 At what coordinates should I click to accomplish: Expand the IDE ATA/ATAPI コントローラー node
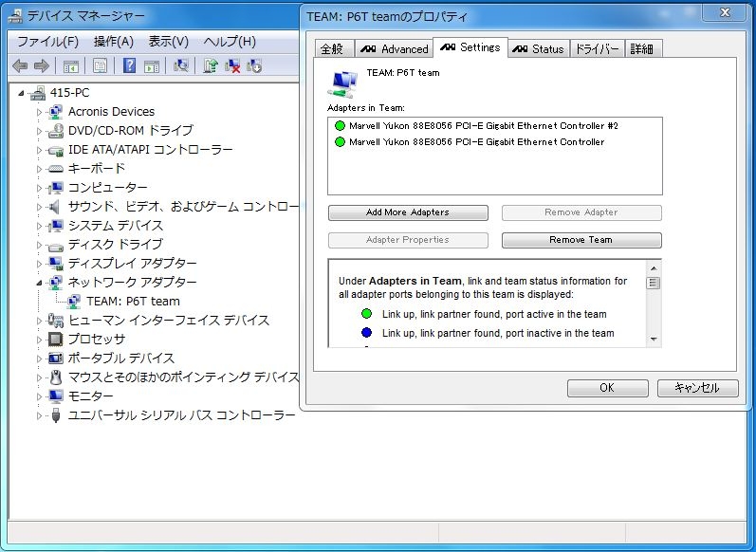(40, 150)
